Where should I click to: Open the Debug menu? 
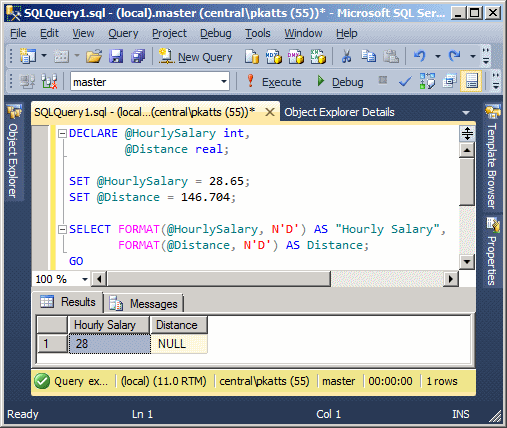point(216,33)
